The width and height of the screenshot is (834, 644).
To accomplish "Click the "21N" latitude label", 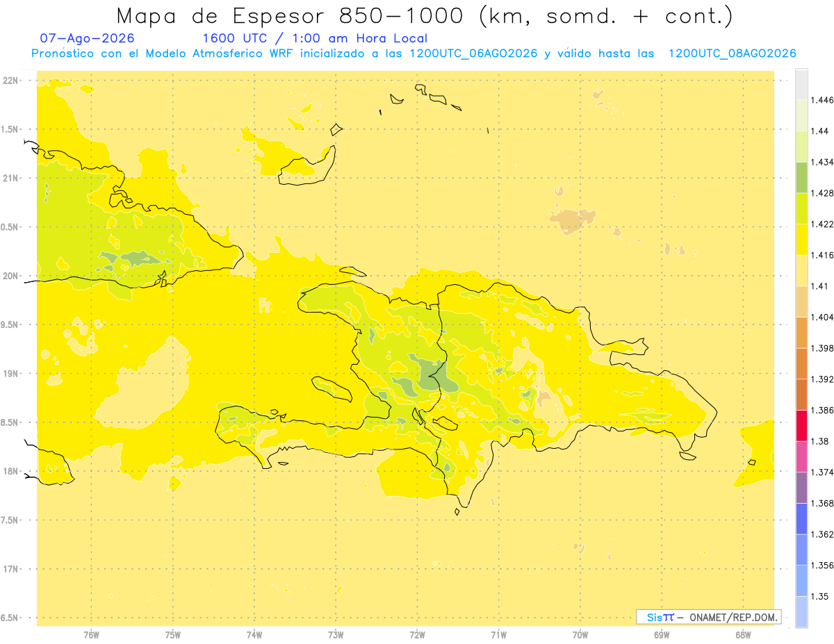I will coord(11,178).
